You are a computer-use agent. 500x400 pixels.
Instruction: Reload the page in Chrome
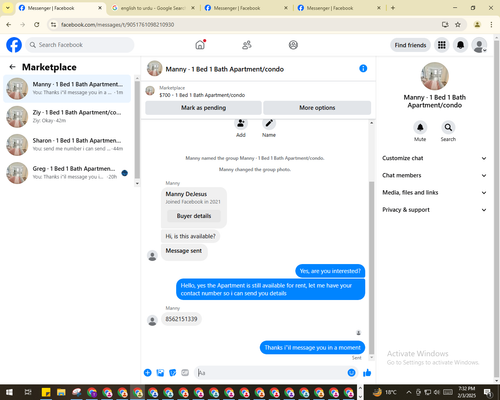[x=37, y=24]
